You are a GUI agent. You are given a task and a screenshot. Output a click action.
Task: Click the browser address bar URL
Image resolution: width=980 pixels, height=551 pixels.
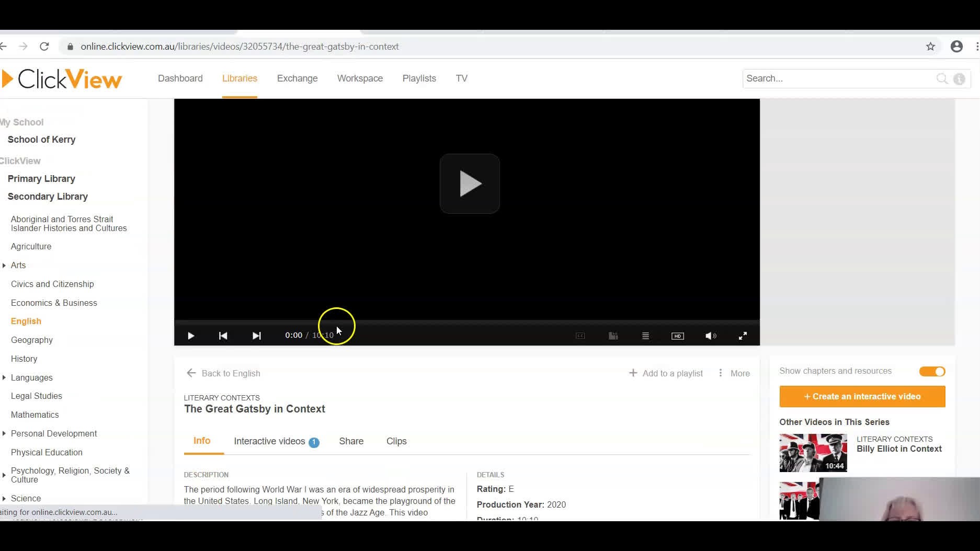[240, 47]
